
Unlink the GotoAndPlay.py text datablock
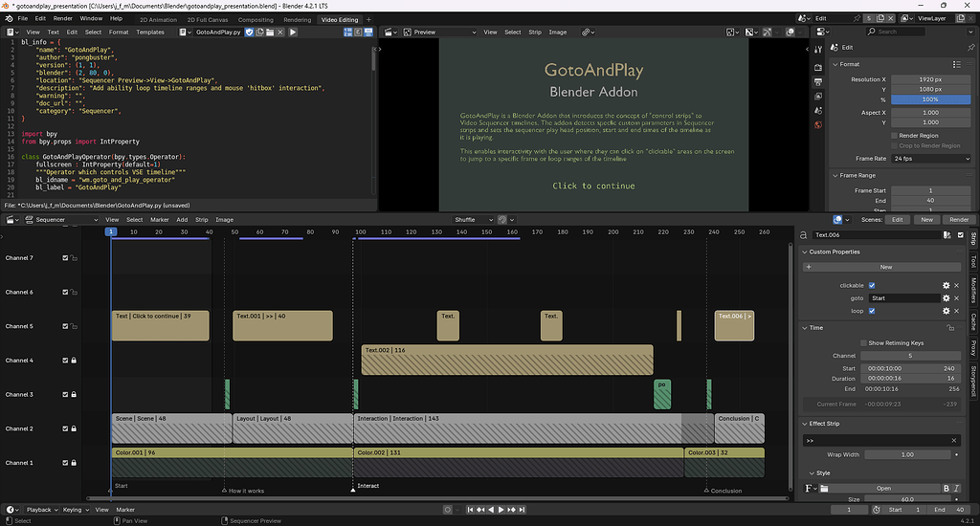280,32
